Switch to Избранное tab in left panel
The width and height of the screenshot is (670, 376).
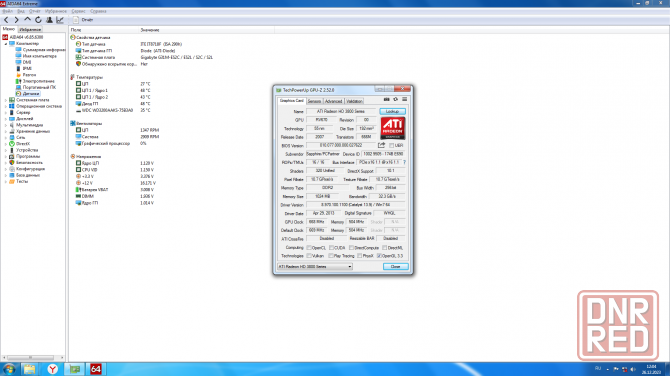30,29
